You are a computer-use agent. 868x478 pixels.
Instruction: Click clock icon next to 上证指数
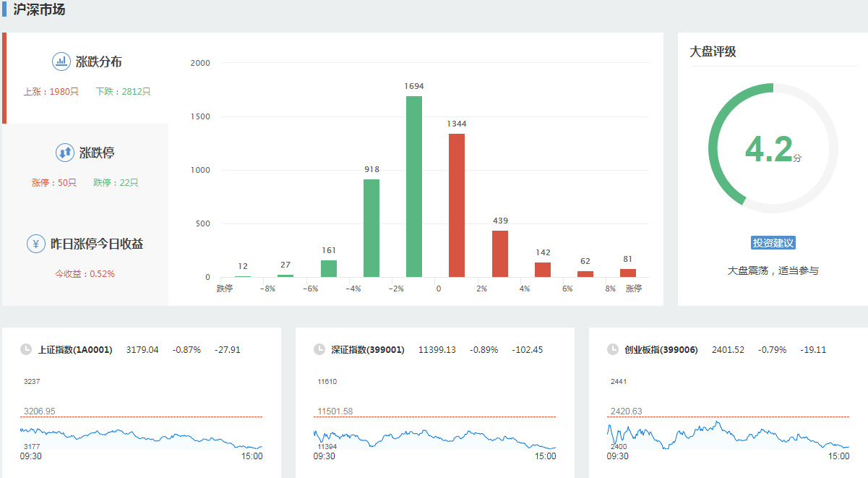tap(26, 349)
